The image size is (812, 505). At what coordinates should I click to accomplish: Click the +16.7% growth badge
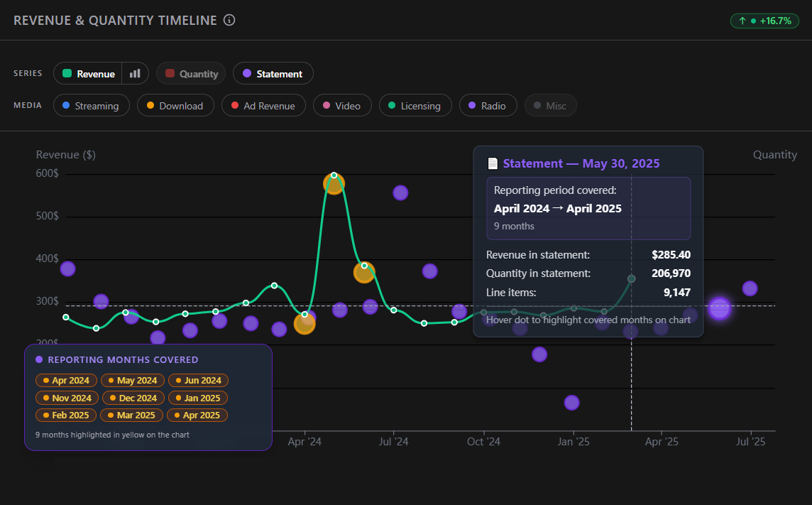click(764, 21)
